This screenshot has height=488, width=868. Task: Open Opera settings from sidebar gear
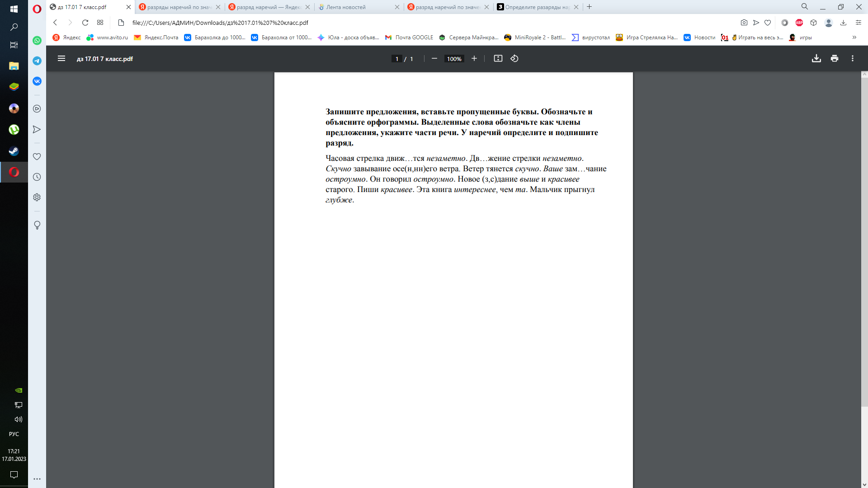[37, 197]
